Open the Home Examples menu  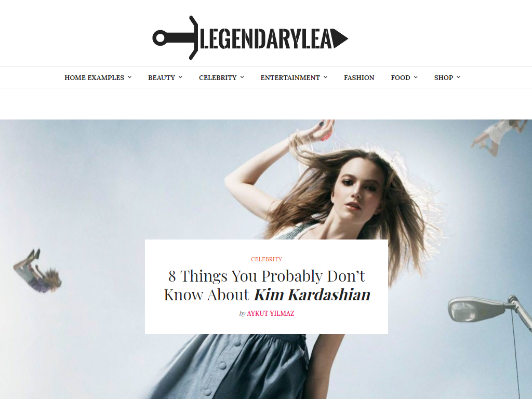[x=95, y=78]
